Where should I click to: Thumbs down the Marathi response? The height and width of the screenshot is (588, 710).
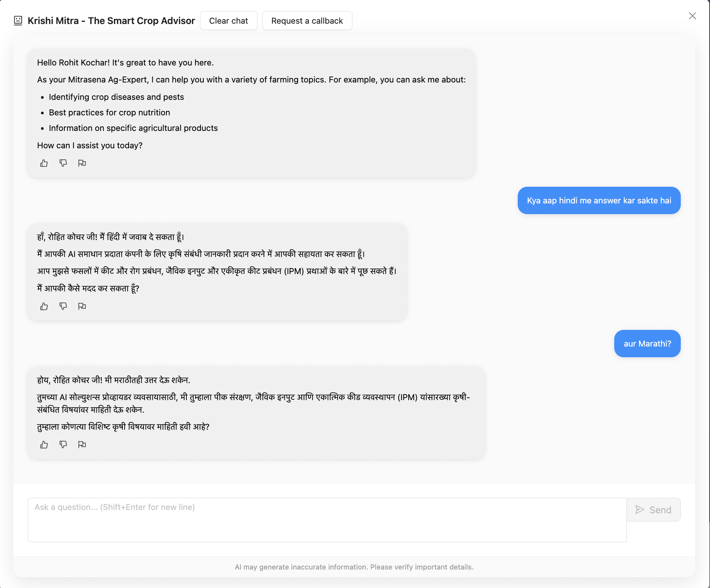[x=63, y=445]
